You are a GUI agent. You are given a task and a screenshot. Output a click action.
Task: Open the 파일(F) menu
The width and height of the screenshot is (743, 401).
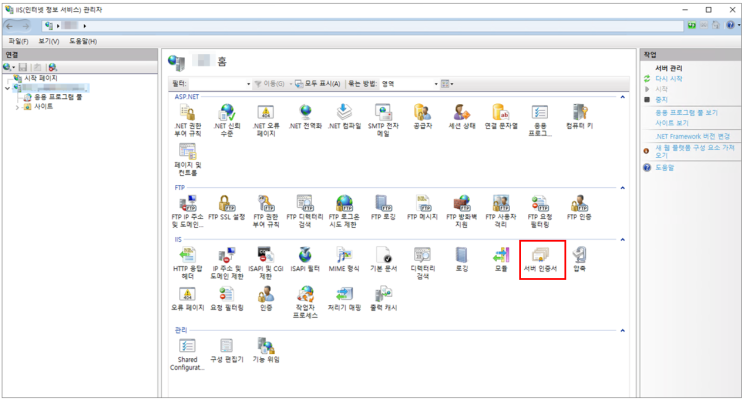18,41
